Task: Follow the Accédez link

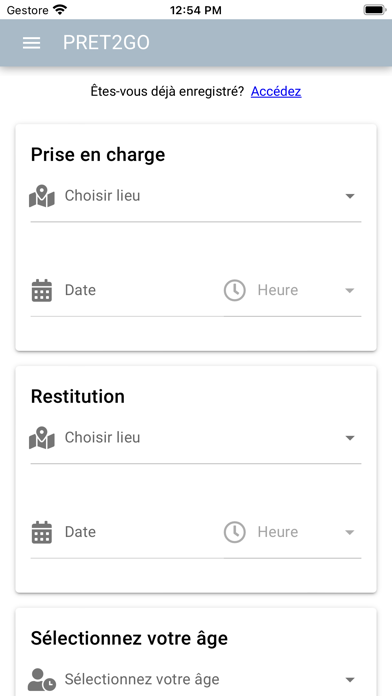Action: [x=276, y=91]
